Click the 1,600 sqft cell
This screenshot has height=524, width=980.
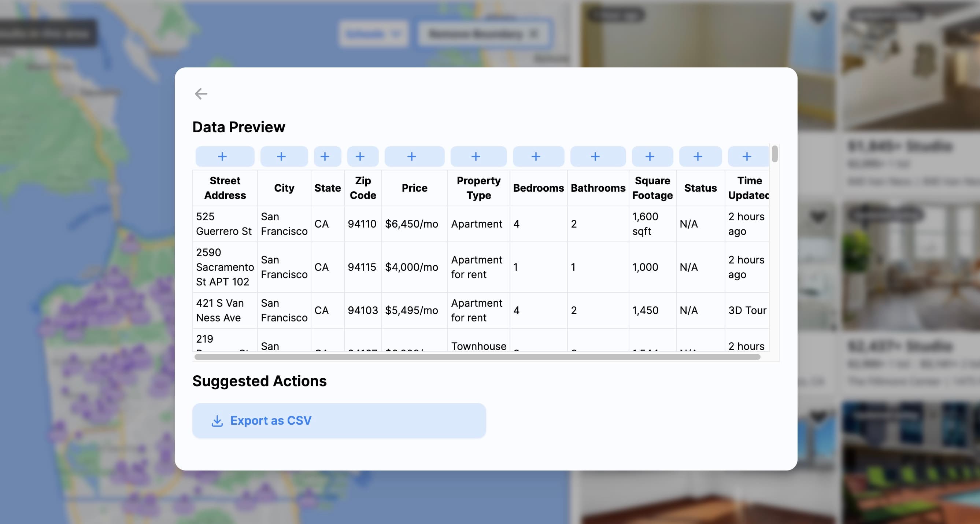click(x=652, y=224)
